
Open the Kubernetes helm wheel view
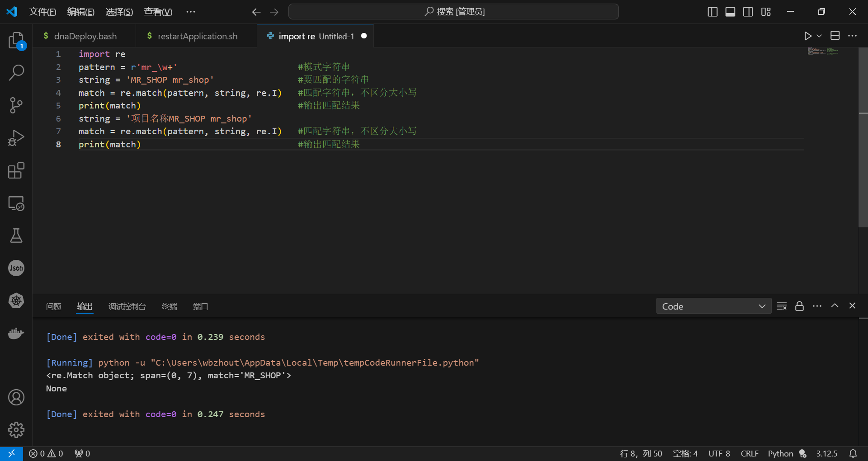[16, 301]
